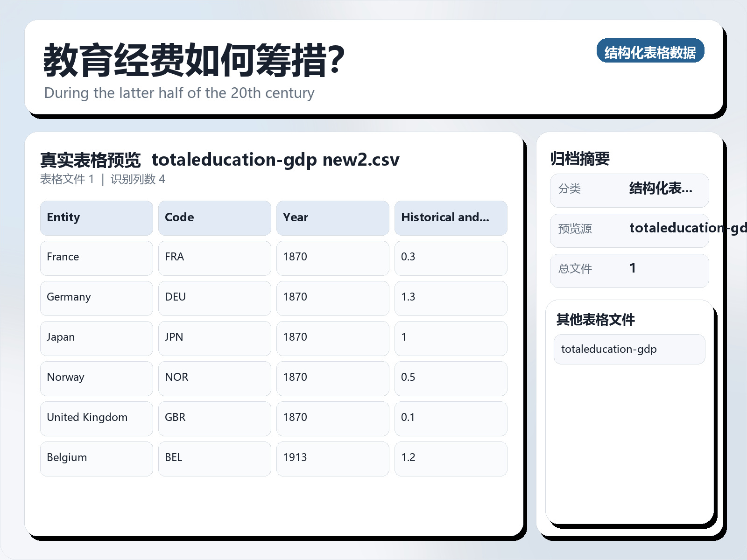This screenshot has height=560, width=747.
Task: Select the Code column header
Action: tap(214, 217)
